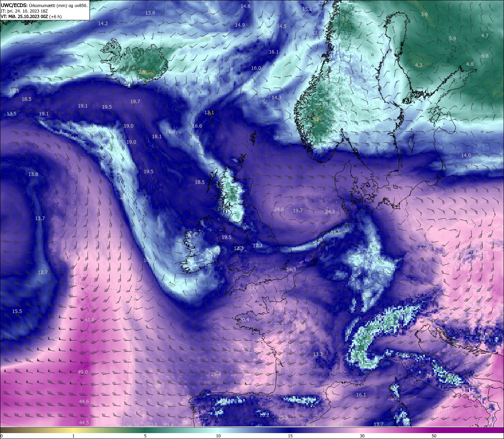Click the legend scale label 0

tap(2, 436)
